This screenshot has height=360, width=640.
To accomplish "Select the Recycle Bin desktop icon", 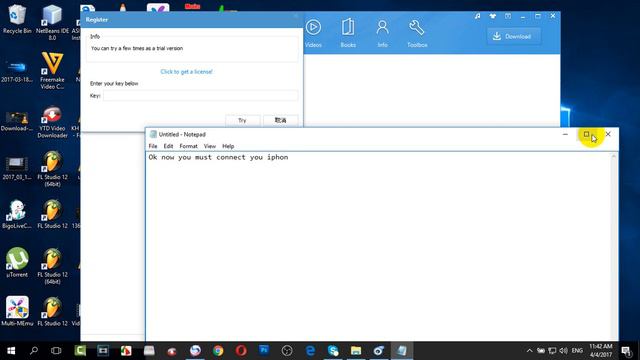I will pos(17,20).
